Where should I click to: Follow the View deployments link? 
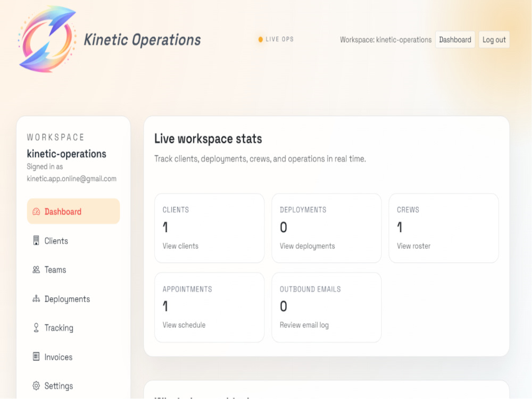pyautogui.click(x=307, y=246)
